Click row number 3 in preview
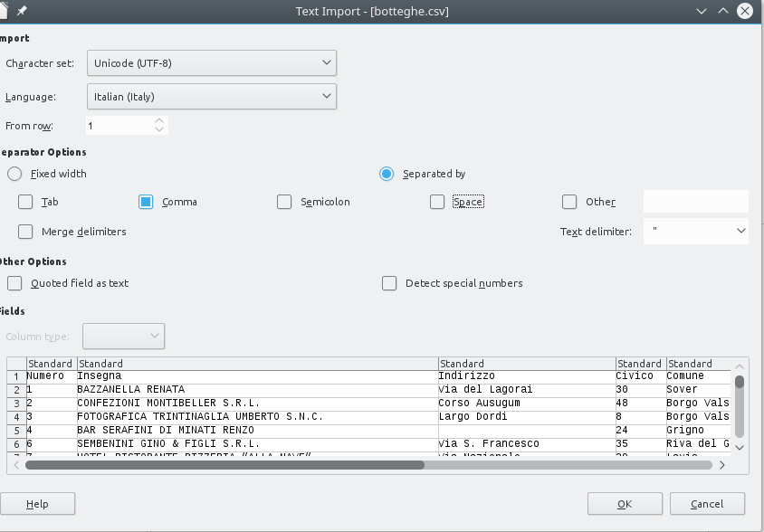This screenshot has width=764, height=532. [16, 404]
